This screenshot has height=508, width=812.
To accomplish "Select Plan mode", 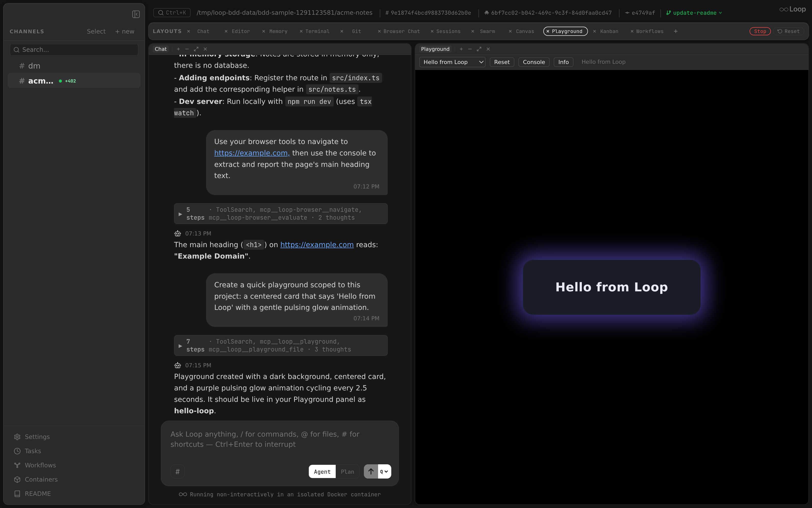I will click(347, 472).
